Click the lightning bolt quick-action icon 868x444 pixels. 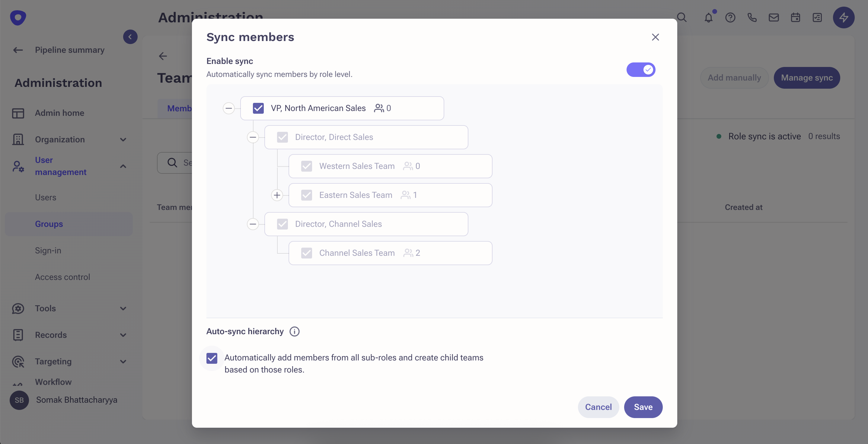pyautogui.click(x=843, y=17)
